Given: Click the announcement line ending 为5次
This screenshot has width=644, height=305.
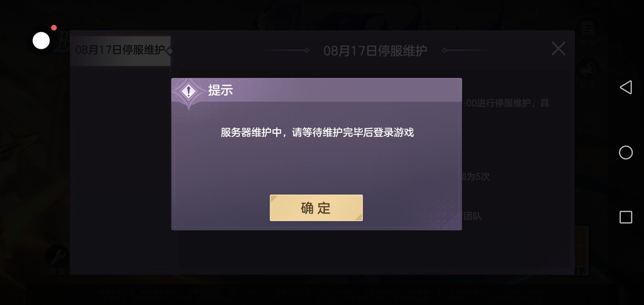Looking at the screenshot, I should click(x=476, y=177).
